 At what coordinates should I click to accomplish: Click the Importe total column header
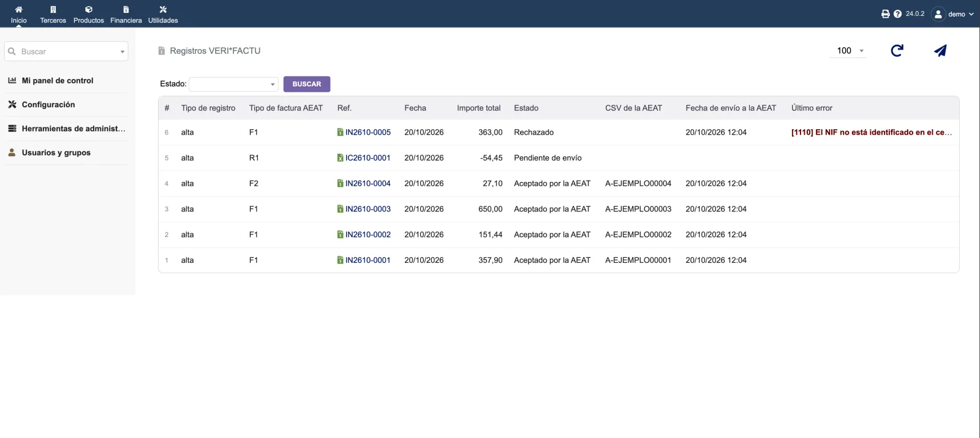[x=479, y=108]
